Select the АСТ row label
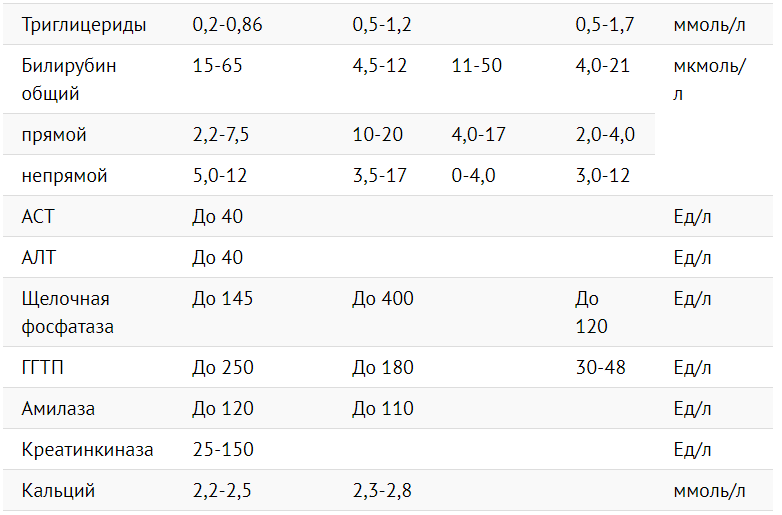The width and height of the screenshot is (782, 515). coord(38,217)
